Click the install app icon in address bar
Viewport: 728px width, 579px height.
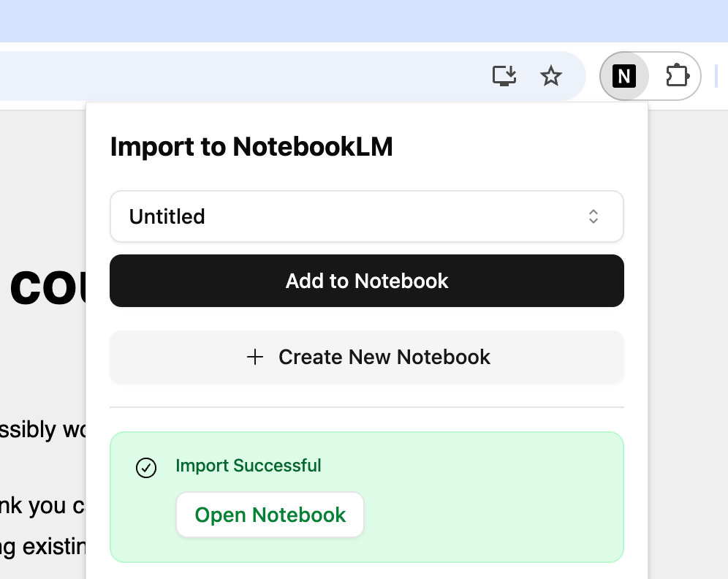[x=504, y=76]
